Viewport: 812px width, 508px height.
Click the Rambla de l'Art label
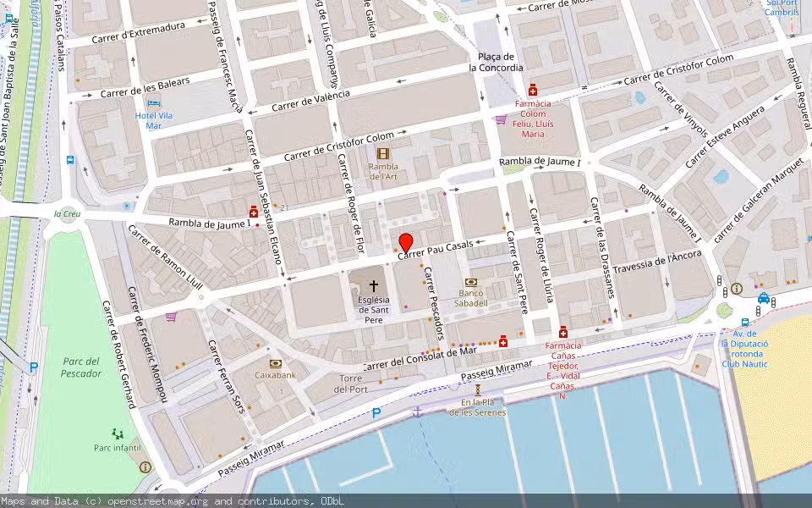[x=383, y=172]
